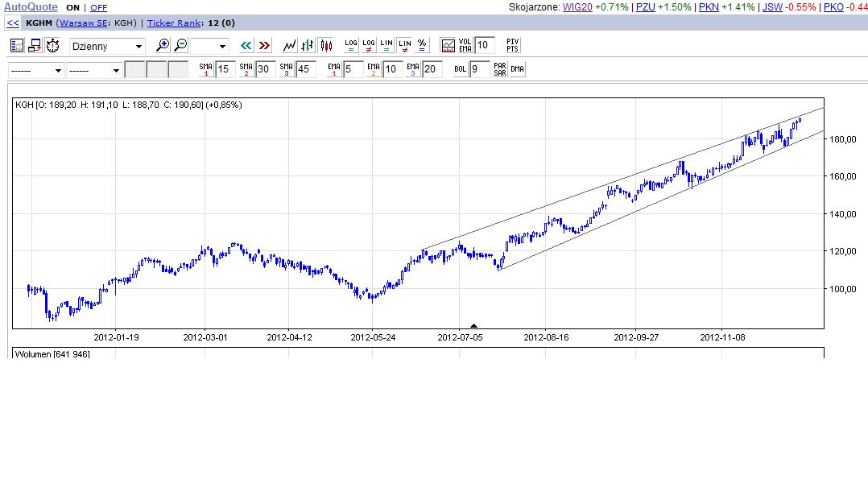Viewport: 868px width, 483px height.
Task: Toggle the EMA 2 indicator
Action: [374, 69]
